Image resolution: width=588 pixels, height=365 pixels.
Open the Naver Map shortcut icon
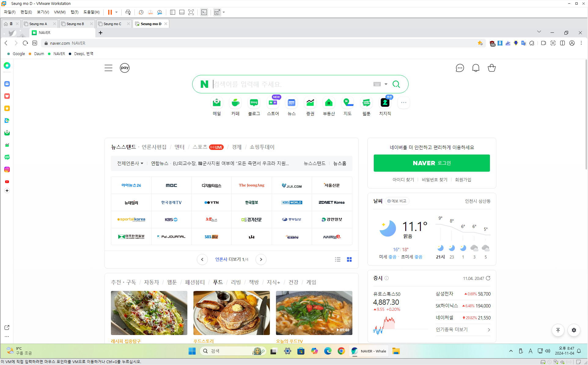(x=347, y=103)
